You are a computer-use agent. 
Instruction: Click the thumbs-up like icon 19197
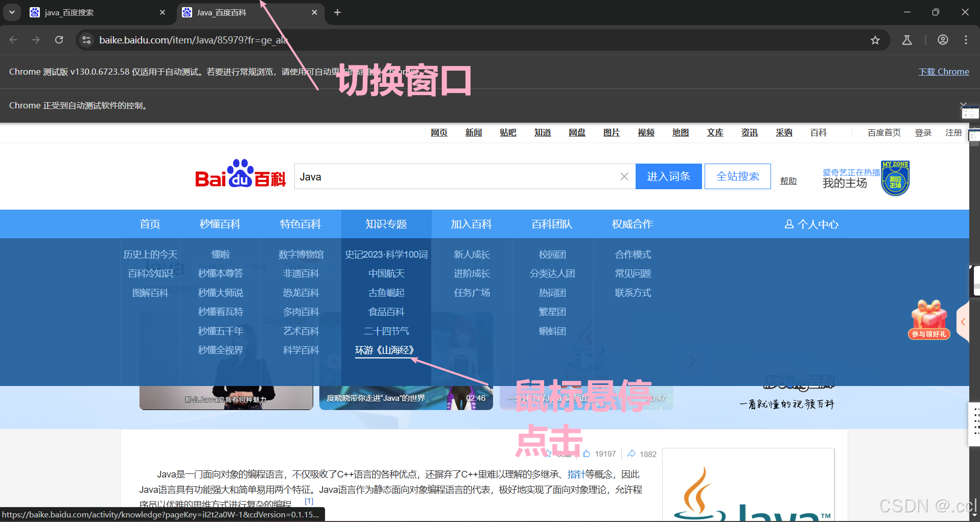[587, 453]
